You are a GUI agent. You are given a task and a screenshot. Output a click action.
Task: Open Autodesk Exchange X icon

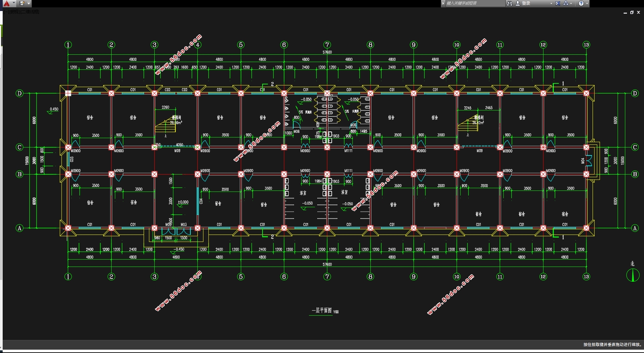click(558, 3)
